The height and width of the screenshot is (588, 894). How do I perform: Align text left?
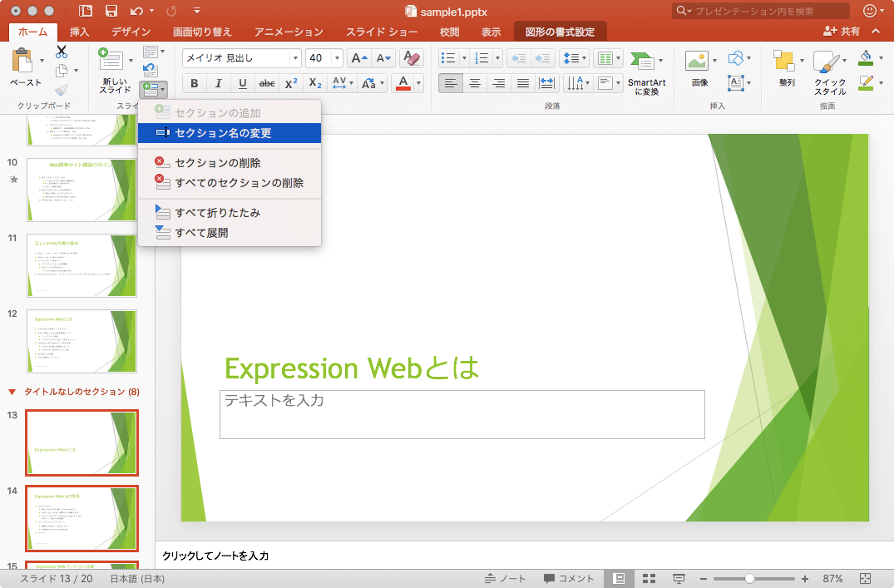[451, 83]
